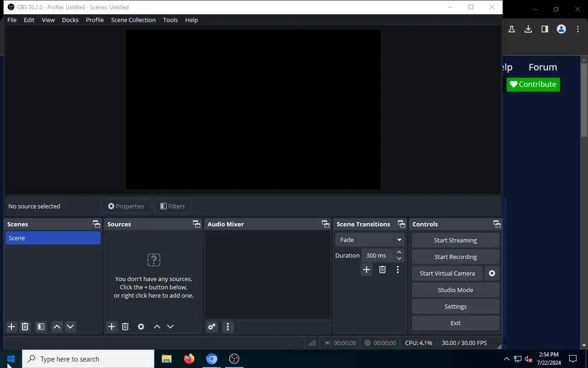Open the notifications center icon
The height and width of the screenshot is (368, 588).
[x=573, y=359]
